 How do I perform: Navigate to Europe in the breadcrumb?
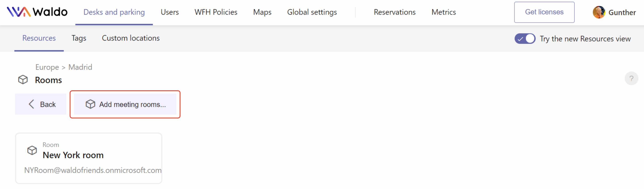click(47, 67)
